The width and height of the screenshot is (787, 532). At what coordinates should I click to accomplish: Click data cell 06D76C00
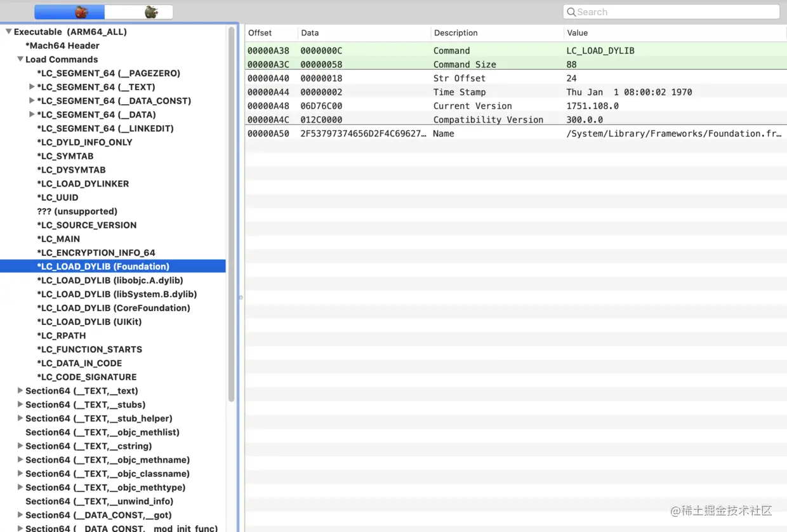tap(321, 106)
